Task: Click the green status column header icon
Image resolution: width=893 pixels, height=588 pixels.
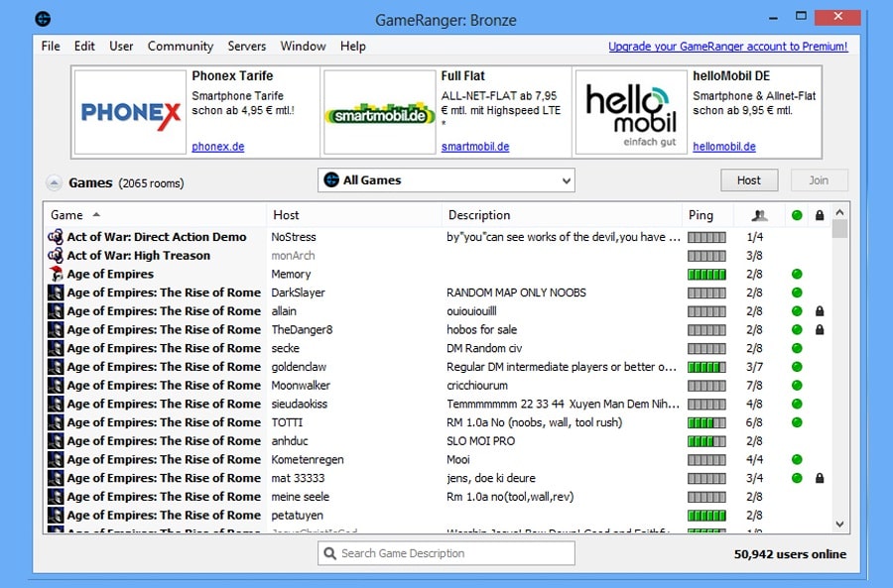Action: 797,215
